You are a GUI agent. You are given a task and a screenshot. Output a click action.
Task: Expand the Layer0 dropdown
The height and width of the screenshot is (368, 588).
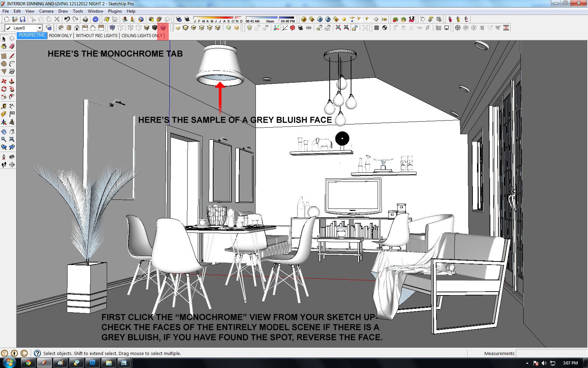pyautogui.click(x=40, y=28)
